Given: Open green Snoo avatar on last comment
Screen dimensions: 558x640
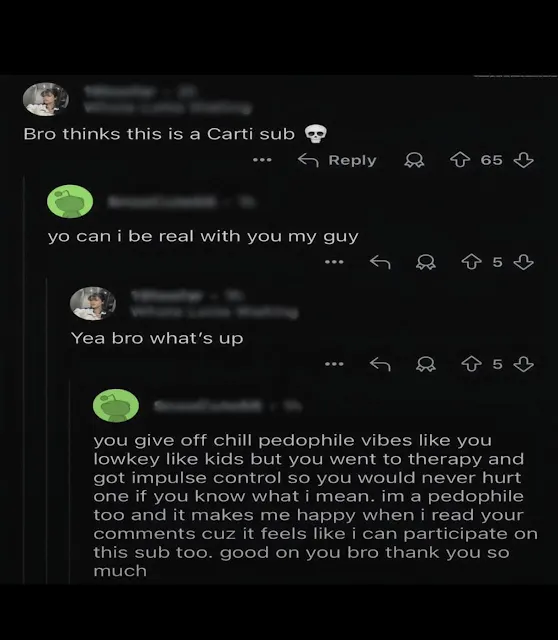Looking at the screenshot, I should [116, 405].
